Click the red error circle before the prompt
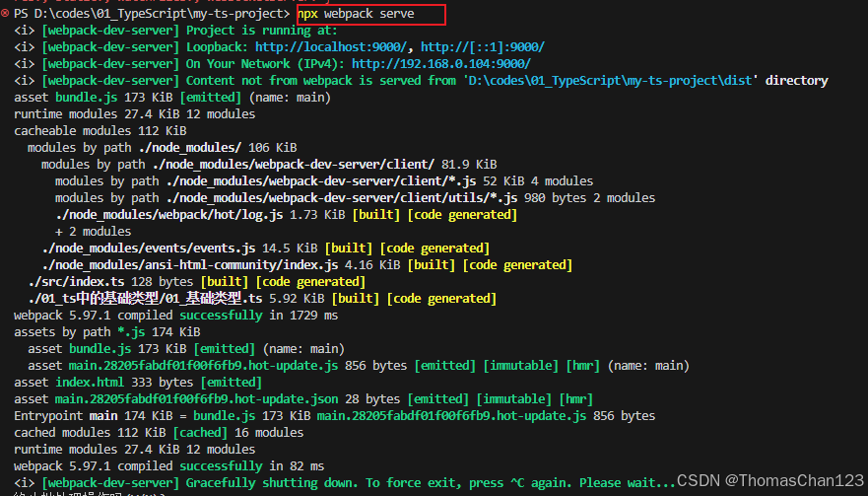Screen dimensions: 868x496 coord(5,13)
